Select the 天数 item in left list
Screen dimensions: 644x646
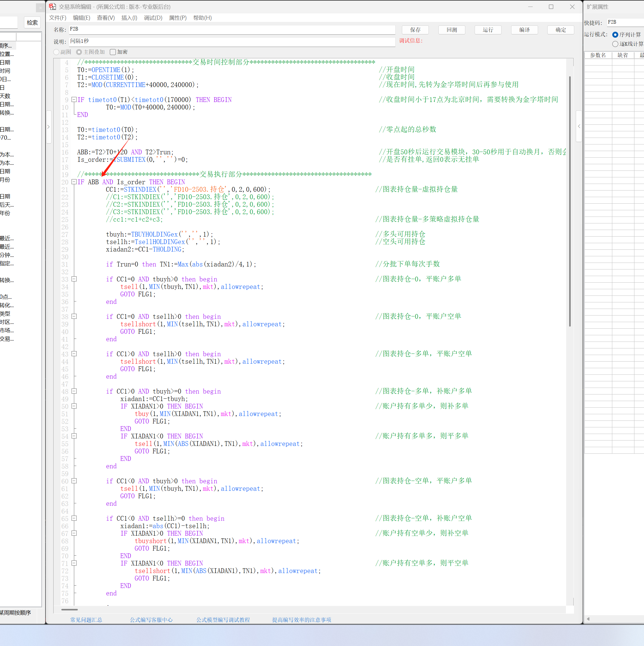coord(5,96)
